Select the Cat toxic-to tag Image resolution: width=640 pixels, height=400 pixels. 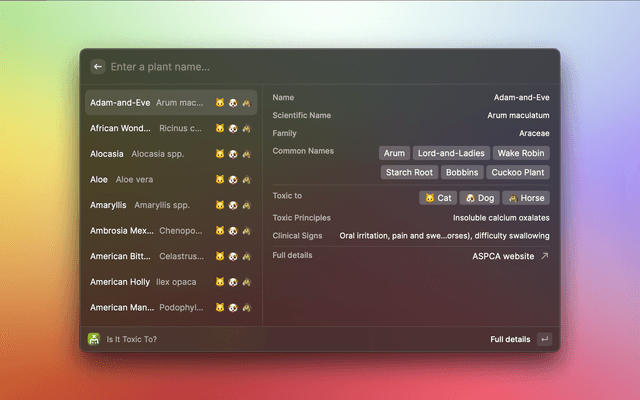pyautogui.click(x=438, y=198)
